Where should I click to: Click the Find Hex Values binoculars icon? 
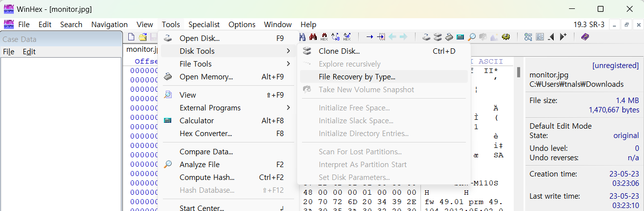(x=324, y=37)
